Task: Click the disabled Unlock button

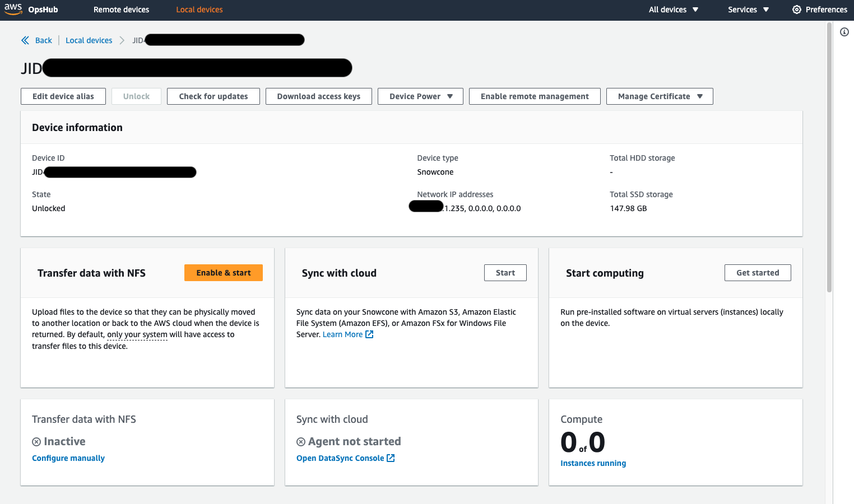Action: pyautogui.click(x=136, y=96)
